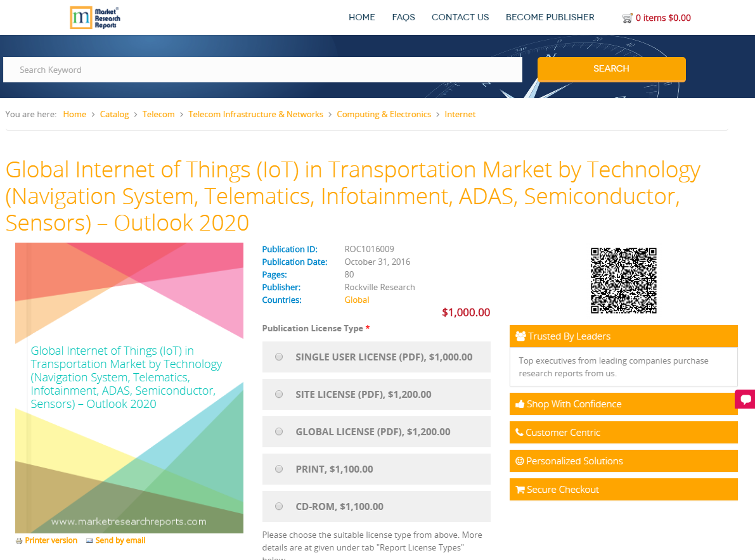Image resolution: width=755 pixels, height=560 pixels.
Task: Expand the Customer Centric section
Action: 624,433
